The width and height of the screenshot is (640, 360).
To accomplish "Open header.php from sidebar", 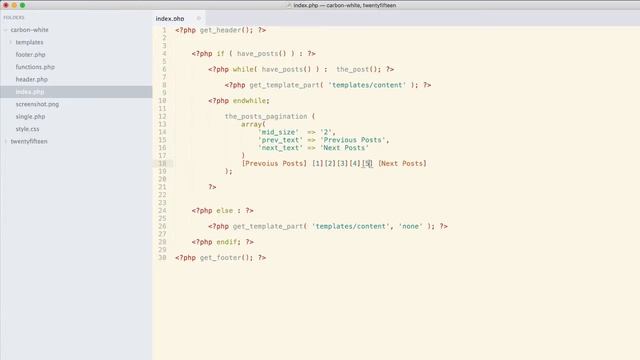I will coord(32,79).
